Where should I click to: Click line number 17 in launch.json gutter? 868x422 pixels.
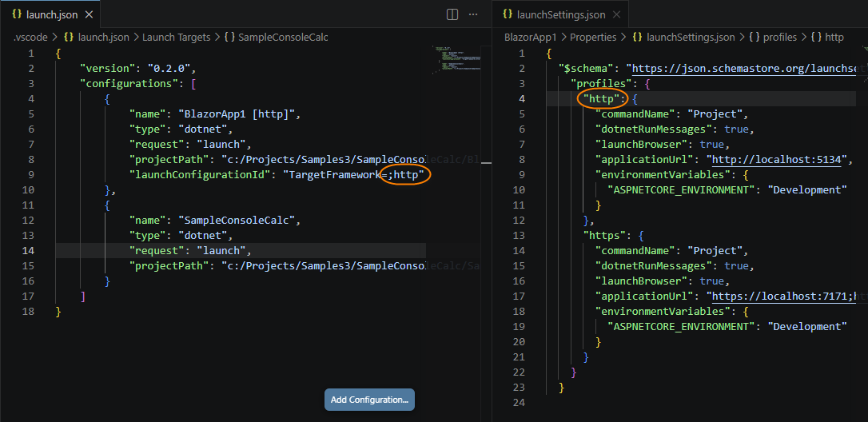pyautogui.click(x=28, y=297)
